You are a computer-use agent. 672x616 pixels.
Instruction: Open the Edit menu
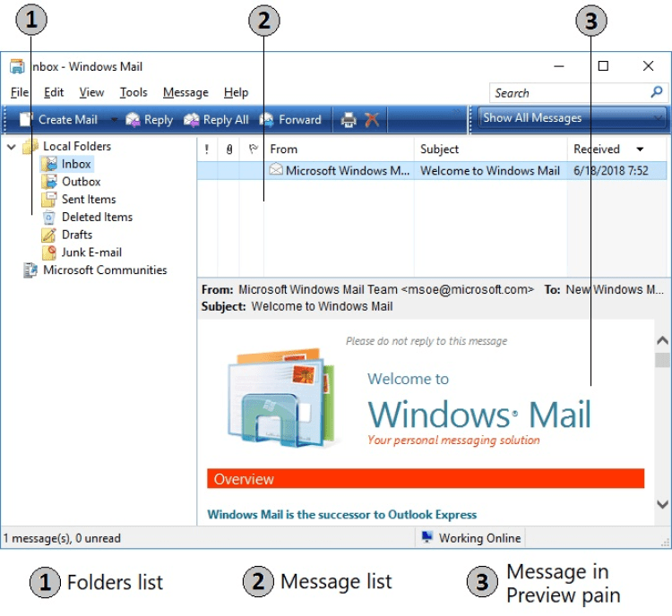(54, 92)
